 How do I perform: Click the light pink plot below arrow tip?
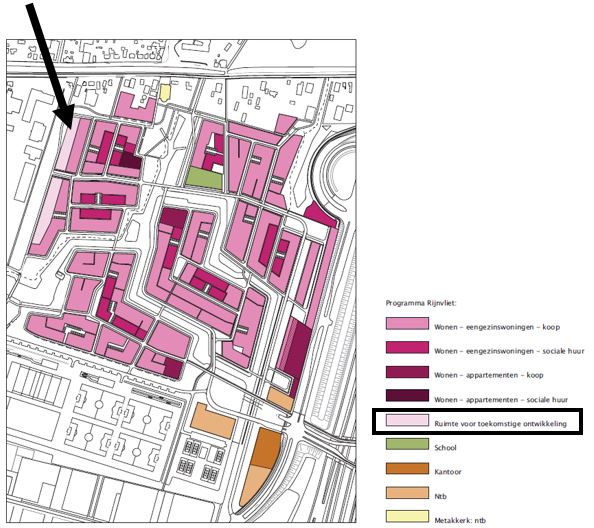pos(68,144)
